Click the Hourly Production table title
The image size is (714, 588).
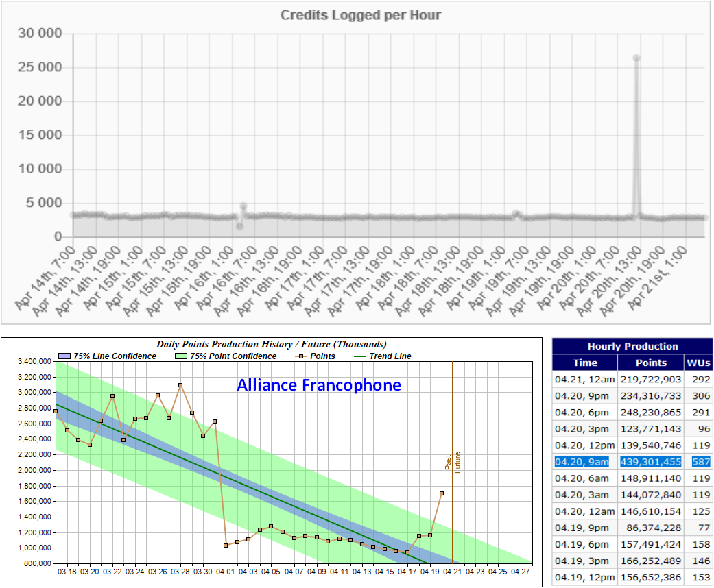pyautogui.click(x=632, y=346)
